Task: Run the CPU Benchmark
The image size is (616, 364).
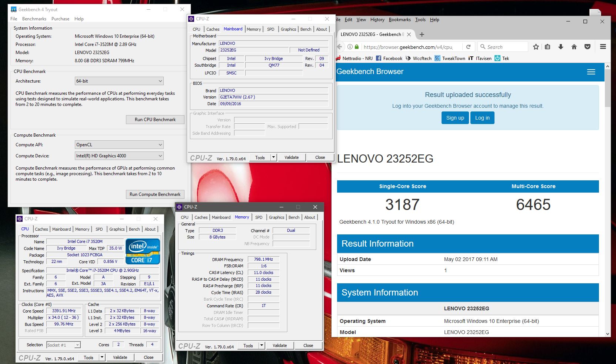Action: [155, 120]
